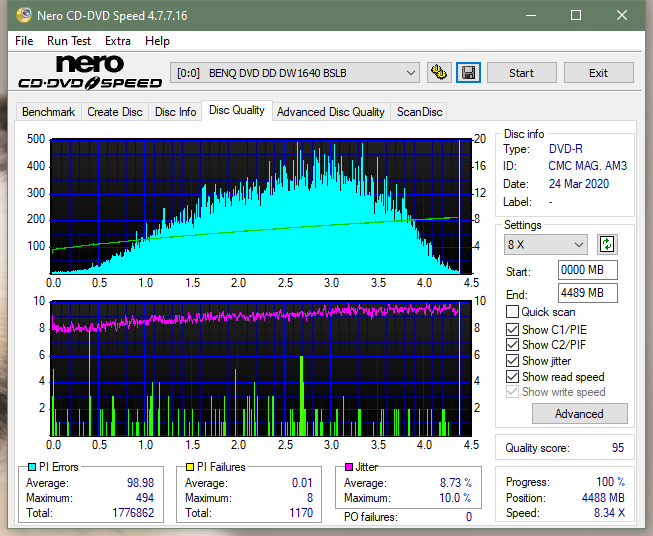Switch to the Disc Info tab
The image size is (653, 536).
coord(175,112)
